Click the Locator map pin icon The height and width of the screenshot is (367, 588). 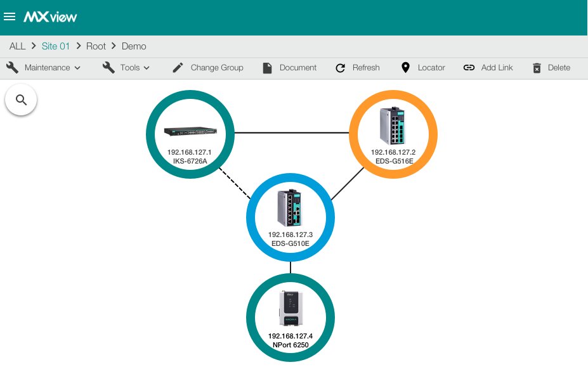pyautogui.click(x=405, y=67)
